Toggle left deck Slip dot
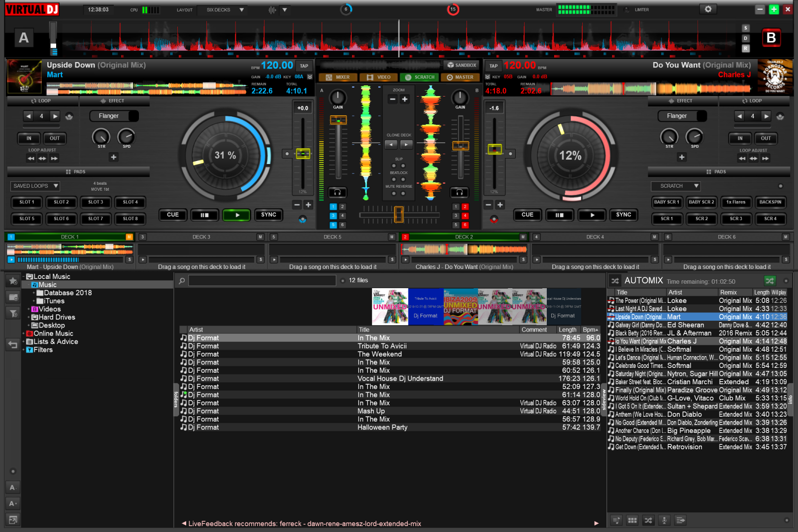The width and height of the screenshot is (798, 532). 394,166
